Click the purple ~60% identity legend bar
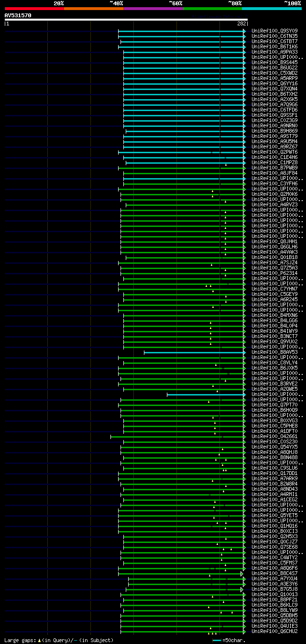The image size is (306, 644). [x=153, y=9]
